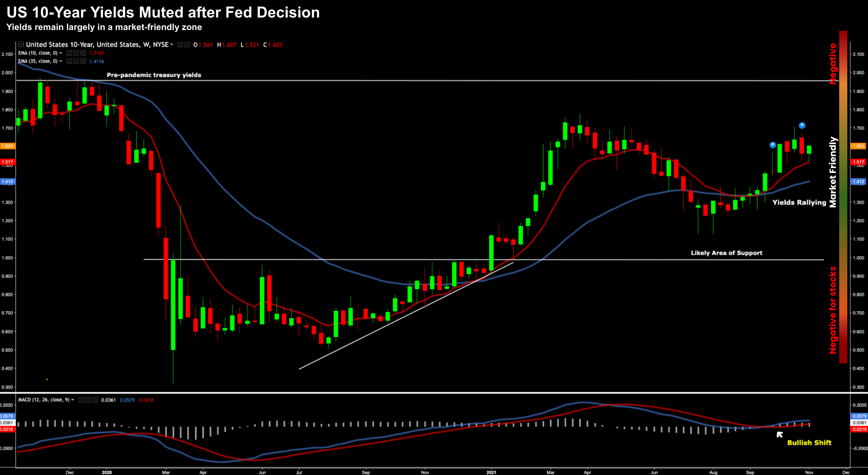868x475 pixels.
Task: Click the red-green sentiment gradient bar
Action: tap(843, 197)
